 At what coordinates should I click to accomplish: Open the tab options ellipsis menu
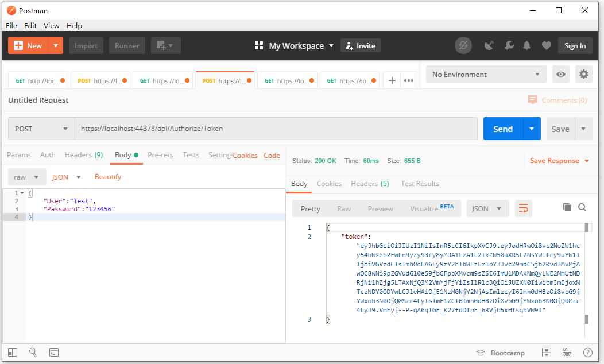tap(409, 80)
